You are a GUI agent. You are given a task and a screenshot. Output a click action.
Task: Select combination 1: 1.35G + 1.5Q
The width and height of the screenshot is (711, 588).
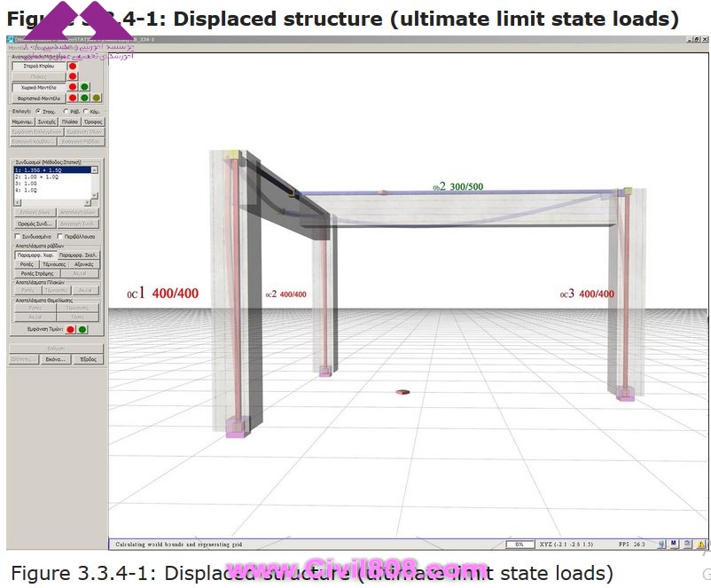click(x=52, y=170)
